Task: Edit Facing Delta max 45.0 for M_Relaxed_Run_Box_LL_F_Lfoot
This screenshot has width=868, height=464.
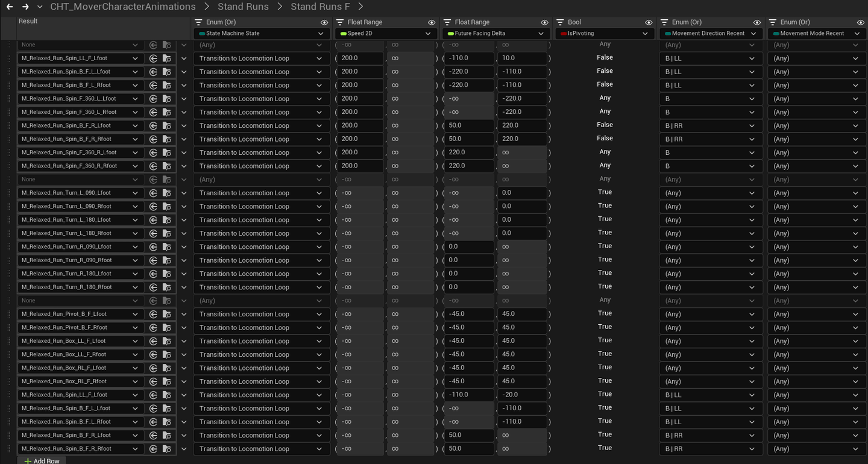Action: pyautogui.click(x=523, y=341)
